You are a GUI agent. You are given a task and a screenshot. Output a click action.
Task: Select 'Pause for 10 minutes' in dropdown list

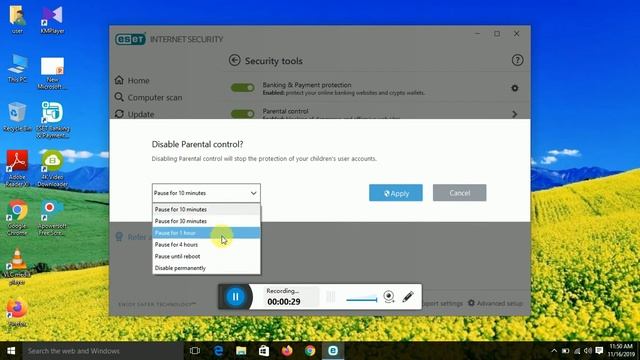[x=206, y=209]
